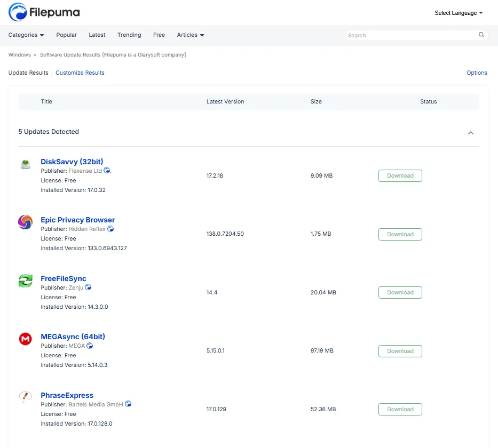Screen dimensions: 498x448
Task: Open the Trending menu item
Action: [129, 35]
